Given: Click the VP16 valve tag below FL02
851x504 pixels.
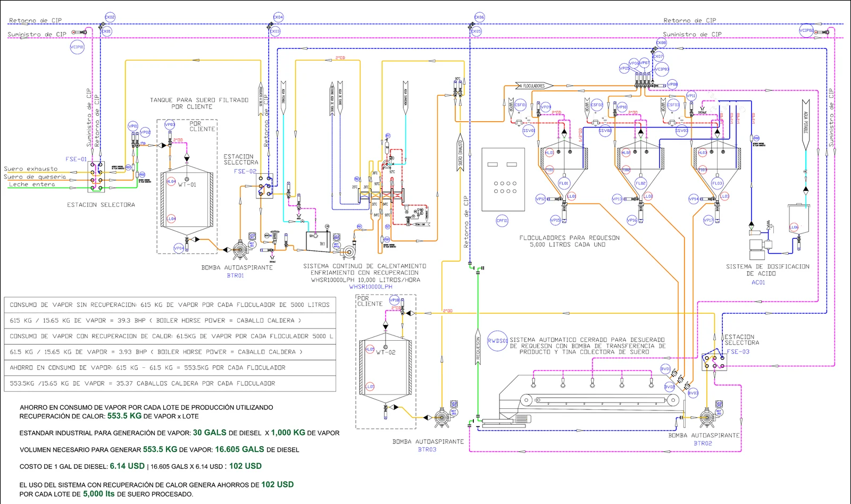Looking at the screenshot, I should [632, 220].
